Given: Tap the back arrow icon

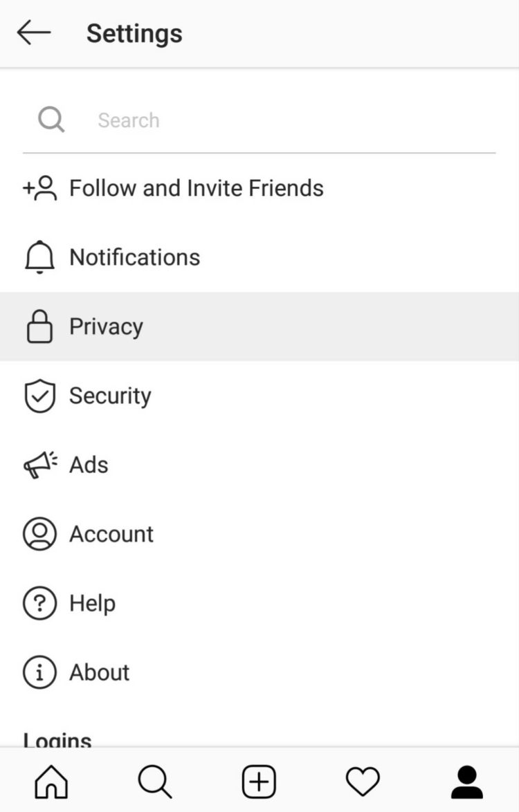Looking at the screenshot, I should [34, 33].
